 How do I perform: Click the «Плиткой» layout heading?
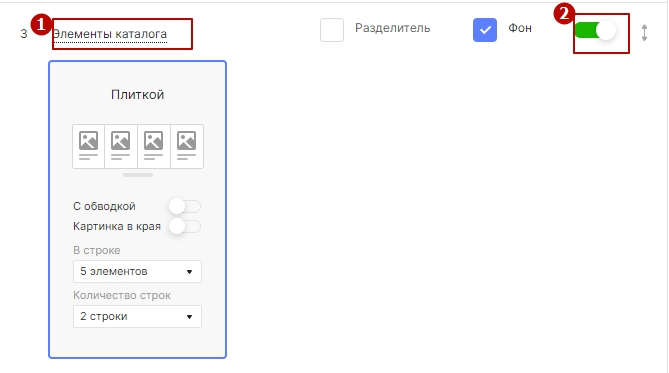point(137,94)
